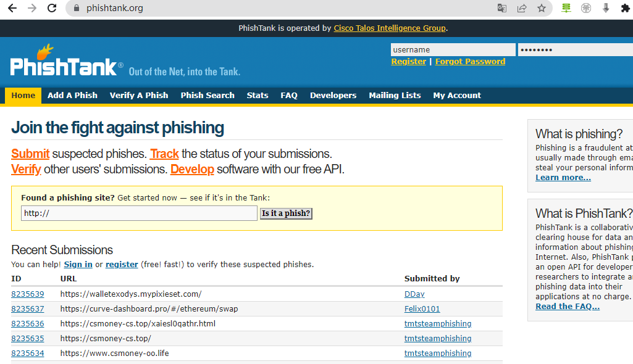
Task: Click the Read the FAQ... link
Action: coord(568,307)
